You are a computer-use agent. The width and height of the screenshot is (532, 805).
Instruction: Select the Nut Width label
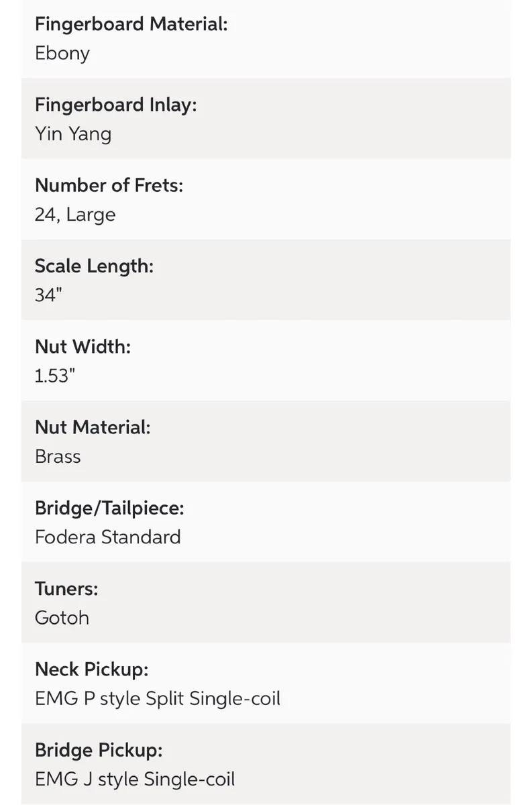[x=83, y=347]
